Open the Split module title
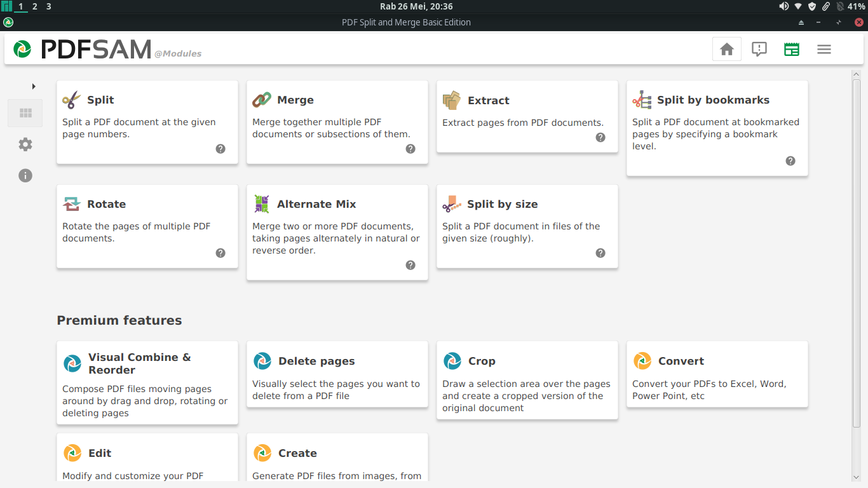 [x=100, y=100]
